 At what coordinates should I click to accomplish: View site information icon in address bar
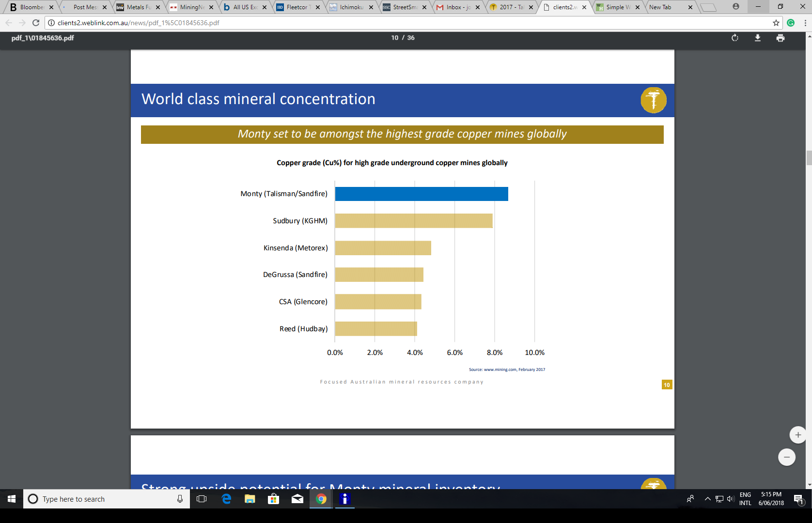(x=51, y=23)
